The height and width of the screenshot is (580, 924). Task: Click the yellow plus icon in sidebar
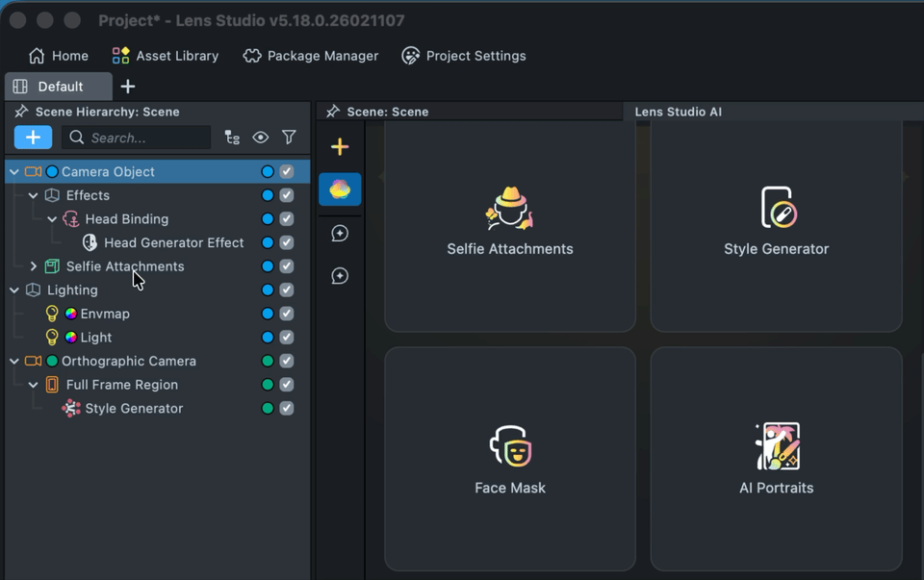tap(340, 147)
